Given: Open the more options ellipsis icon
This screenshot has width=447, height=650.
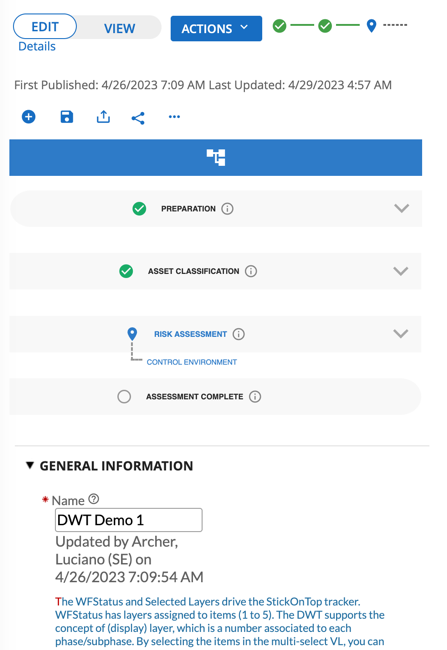Looking at the screenshot, I should (174, 117).
